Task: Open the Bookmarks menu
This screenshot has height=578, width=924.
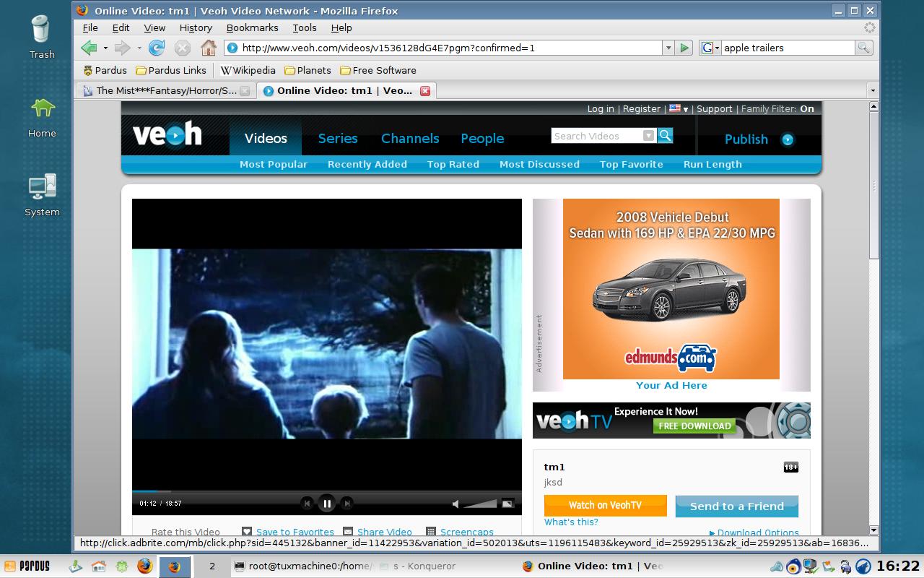Action: pos(252,27)
